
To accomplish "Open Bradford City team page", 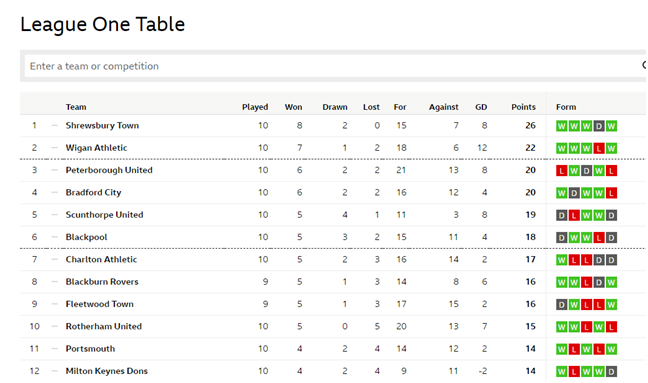I will click(x=93, y=193).
